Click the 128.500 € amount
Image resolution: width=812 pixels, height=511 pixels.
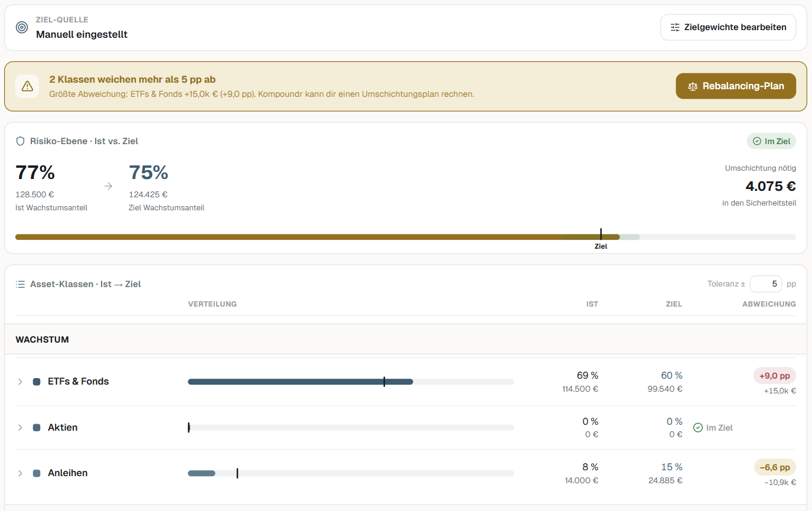pos(35,194)
